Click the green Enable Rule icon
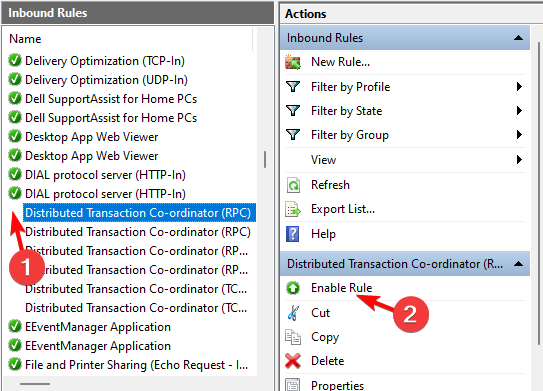Image resolution: width=543 pixels, height=391 pixels. pyautogui.click(x=293, y=288)
